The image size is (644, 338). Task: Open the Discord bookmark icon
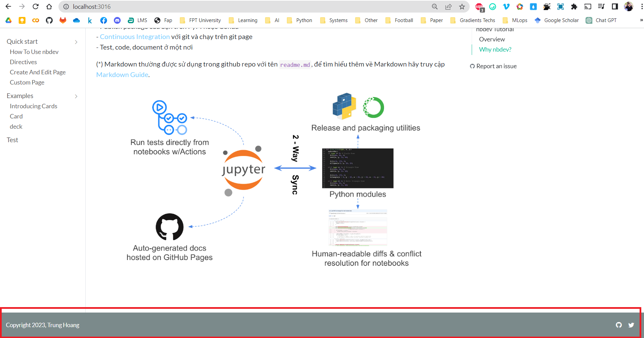pyautogui.click(x=117, y=20)
